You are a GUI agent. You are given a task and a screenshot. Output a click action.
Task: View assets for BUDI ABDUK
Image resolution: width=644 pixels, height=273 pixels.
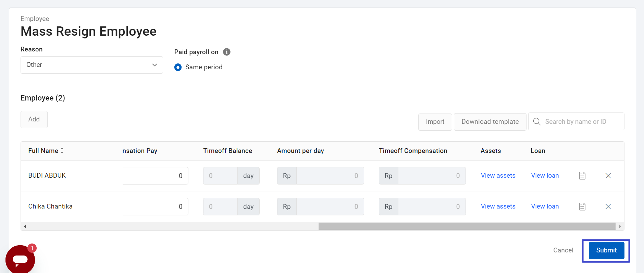pos(498,176)
